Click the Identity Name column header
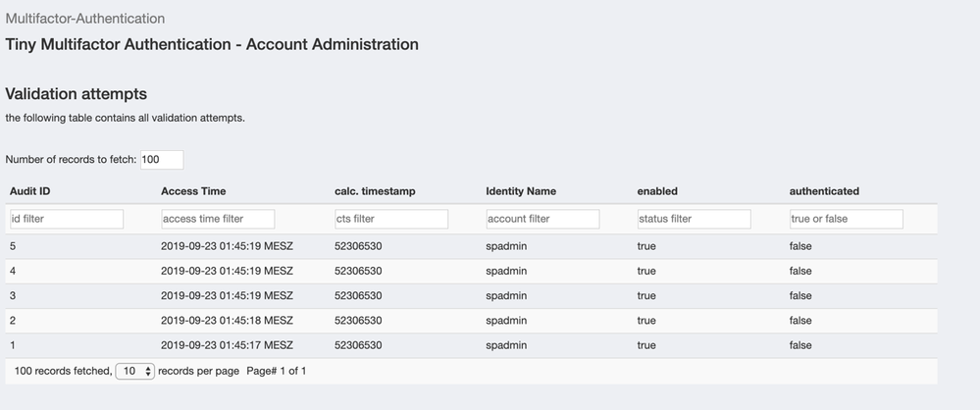The image size is (980, 410). click(x=521, y=191)
